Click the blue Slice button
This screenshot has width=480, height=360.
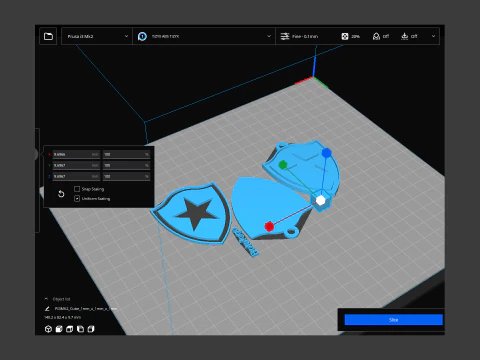(x=394, y=320)
